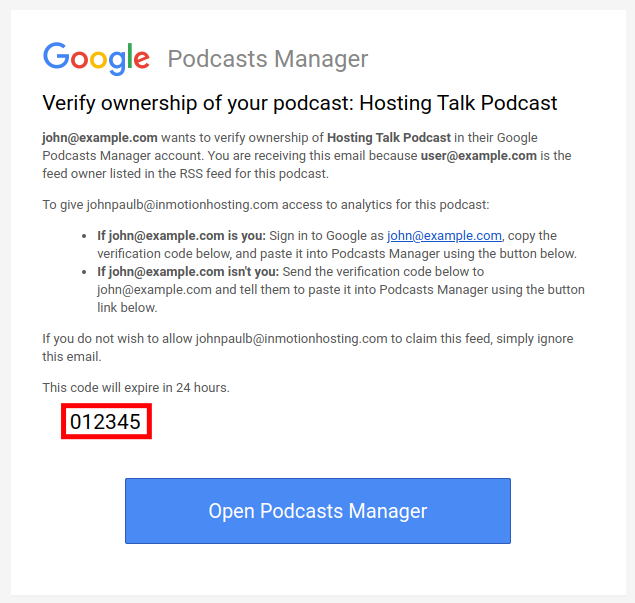This screenshot has width=635, height=603.
Task: Click bold user@example.com feed owner address
Action: 479,156
